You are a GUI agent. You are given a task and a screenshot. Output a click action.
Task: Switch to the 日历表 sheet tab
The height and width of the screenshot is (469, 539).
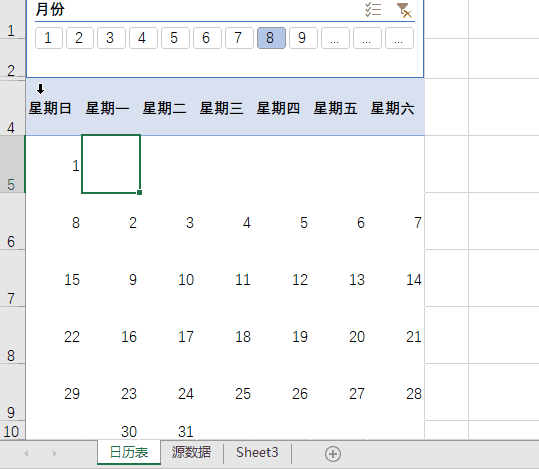click(129, 452)
